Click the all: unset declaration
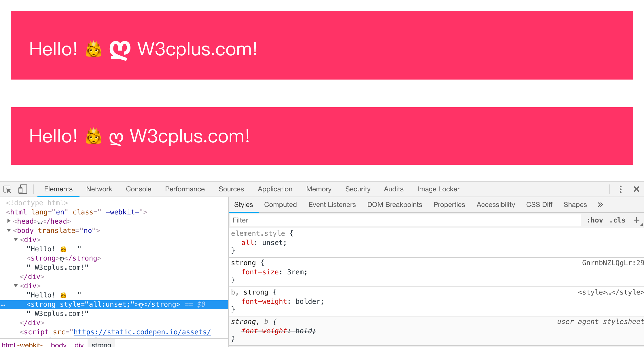This screenshot has width=644, height=347. [264, 243]
